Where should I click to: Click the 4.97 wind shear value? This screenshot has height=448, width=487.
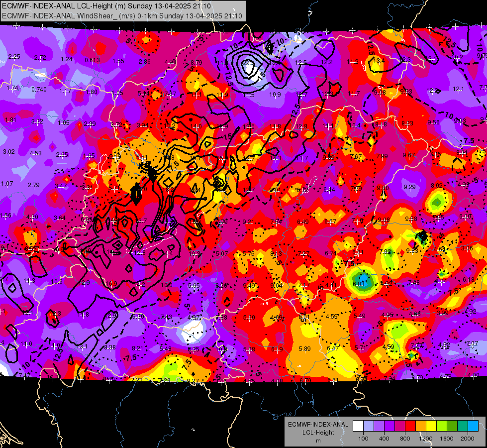click(194, 318)
